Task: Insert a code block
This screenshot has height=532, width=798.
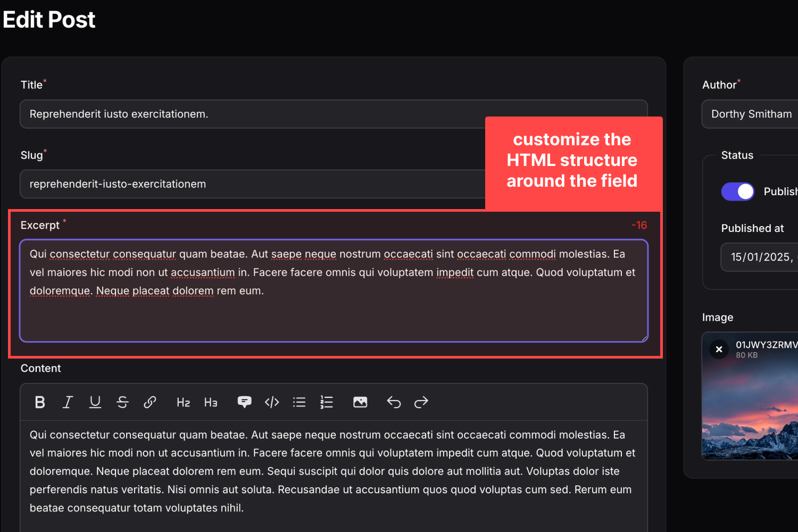Action: pos(272,402)
